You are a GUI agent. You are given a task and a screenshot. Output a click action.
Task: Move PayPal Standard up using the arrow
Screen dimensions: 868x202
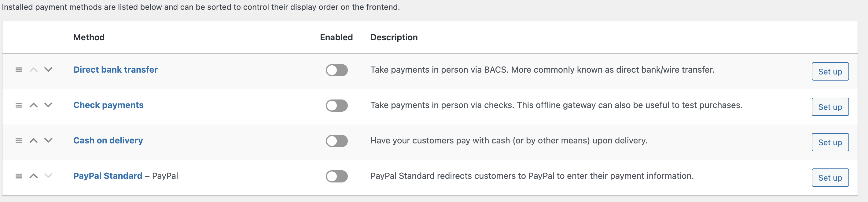tap(34, 176)
